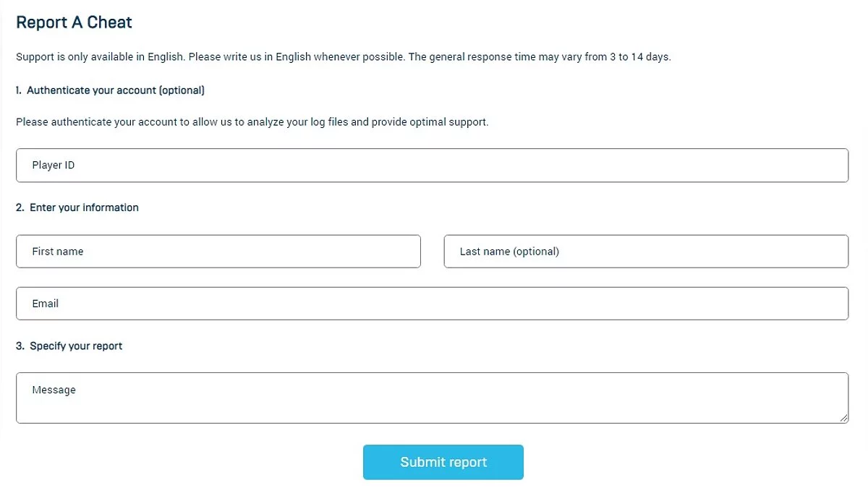The height and width of the screenshot is (488, 868).
Task: Click the Player ID input field
Action: pos(432,166)
